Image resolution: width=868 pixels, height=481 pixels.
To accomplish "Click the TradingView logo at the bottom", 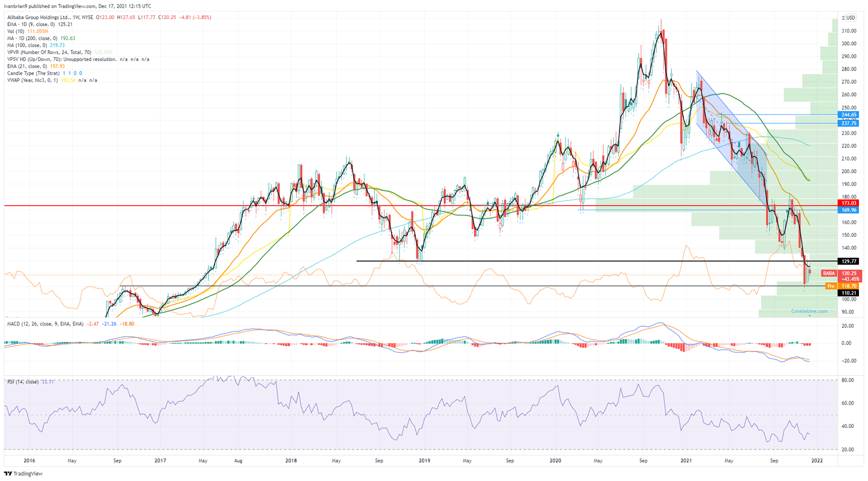I will [x=24, y=474].
